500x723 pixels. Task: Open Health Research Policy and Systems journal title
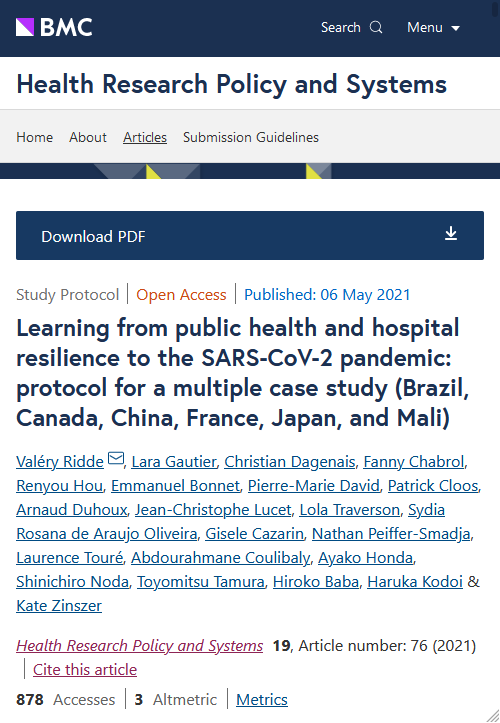[232, 84]
